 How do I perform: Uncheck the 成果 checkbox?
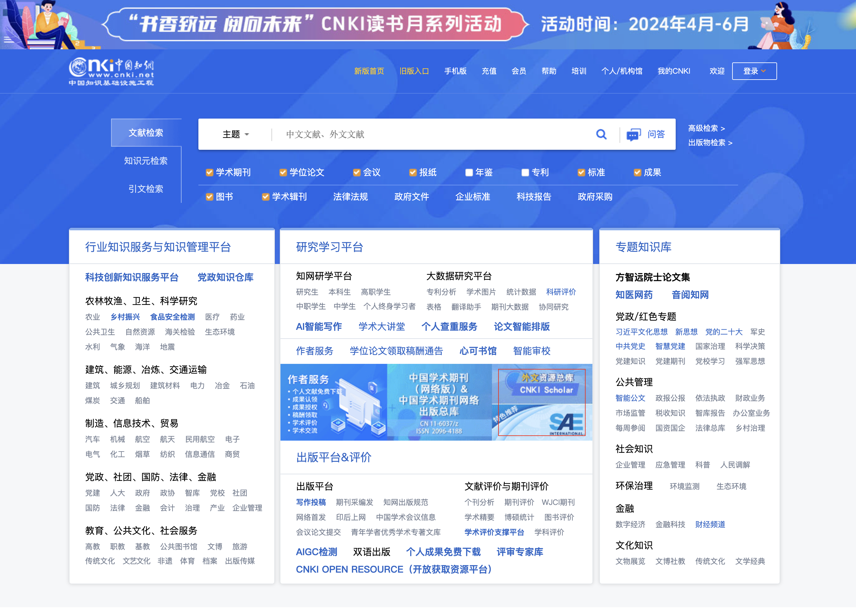(637, 173)
